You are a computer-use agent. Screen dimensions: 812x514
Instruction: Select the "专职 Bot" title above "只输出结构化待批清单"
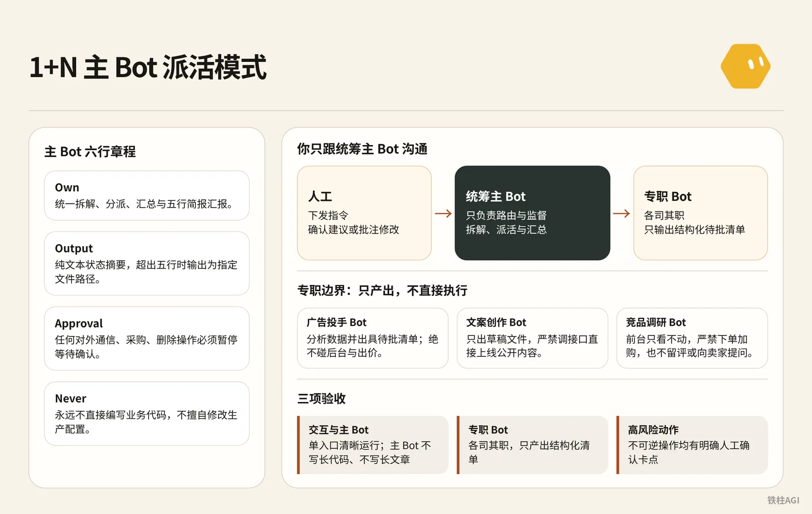668,196
